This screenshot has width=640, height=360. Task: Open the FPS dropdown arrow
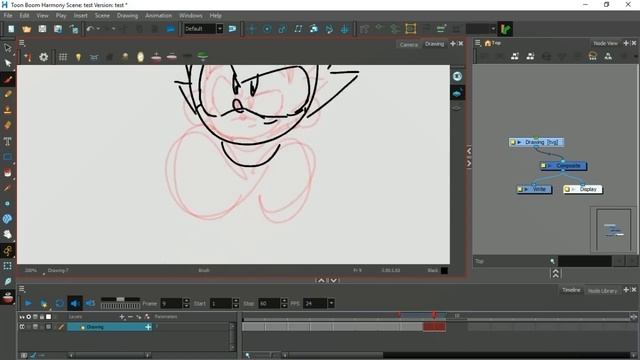331,303
